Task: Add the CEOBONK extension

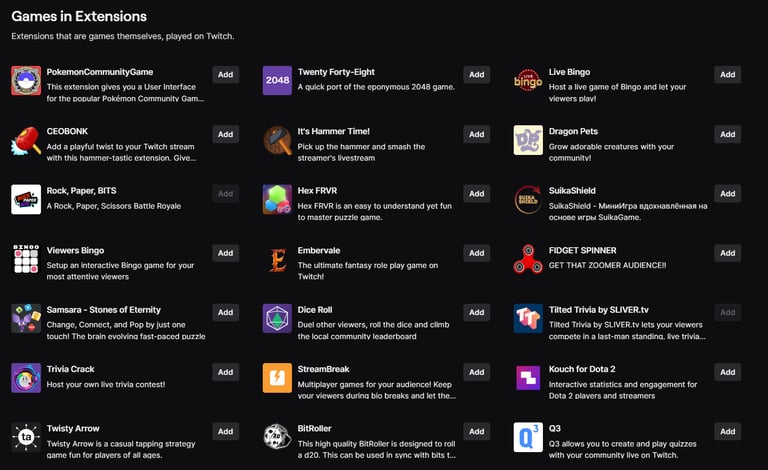Action: point(225,134)
